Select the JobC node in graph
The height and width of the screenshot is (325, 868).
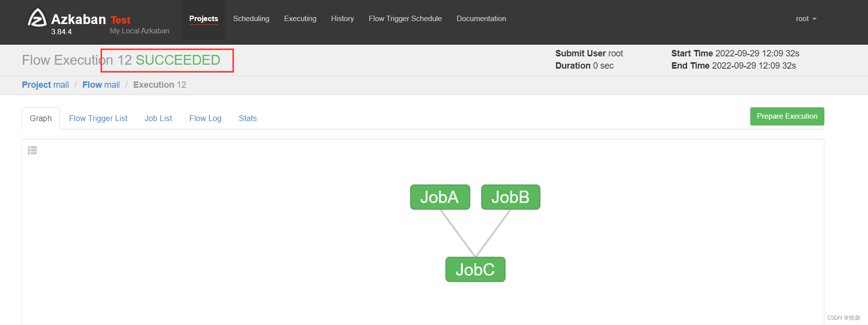coord(475,270)
